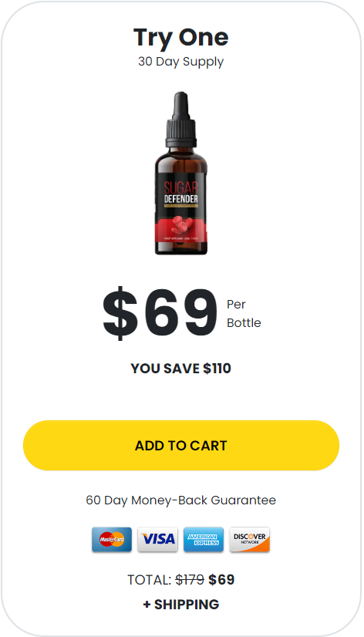Click the bottle's black dropper cap

[181, 119]
